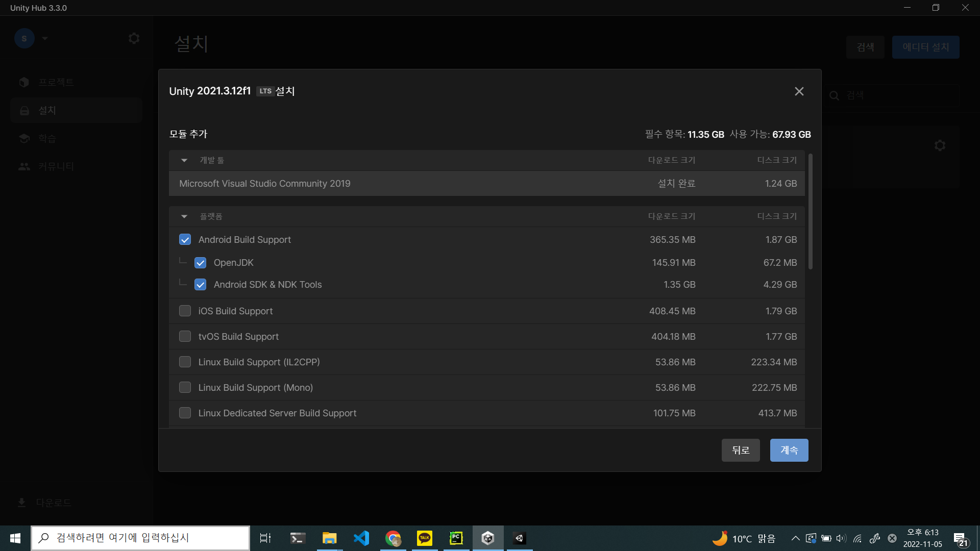This screenshot has width=980, height=551.
Task: Open KakaoTalk from the taskbar
Action: (x=424, y=538)
